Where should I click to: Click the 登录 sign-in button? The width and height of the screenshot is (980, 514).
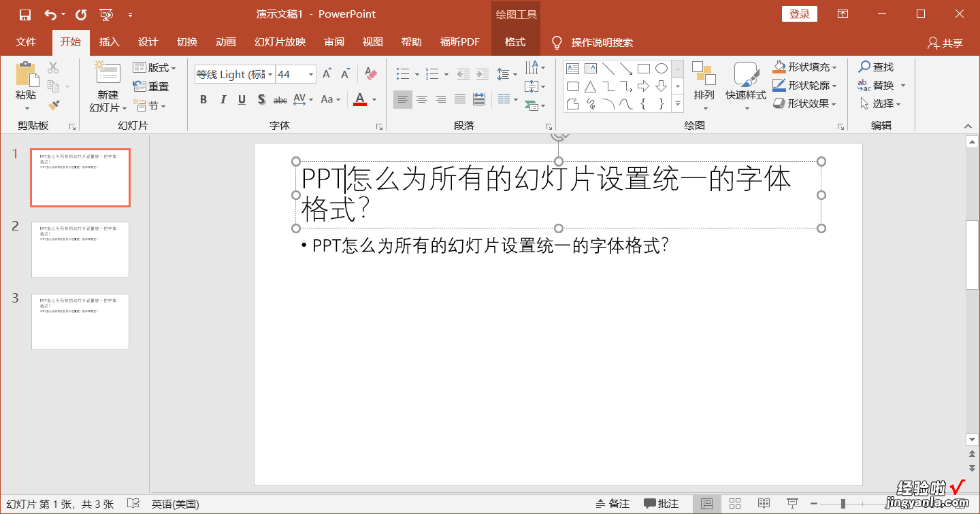(x=800, y=14)
